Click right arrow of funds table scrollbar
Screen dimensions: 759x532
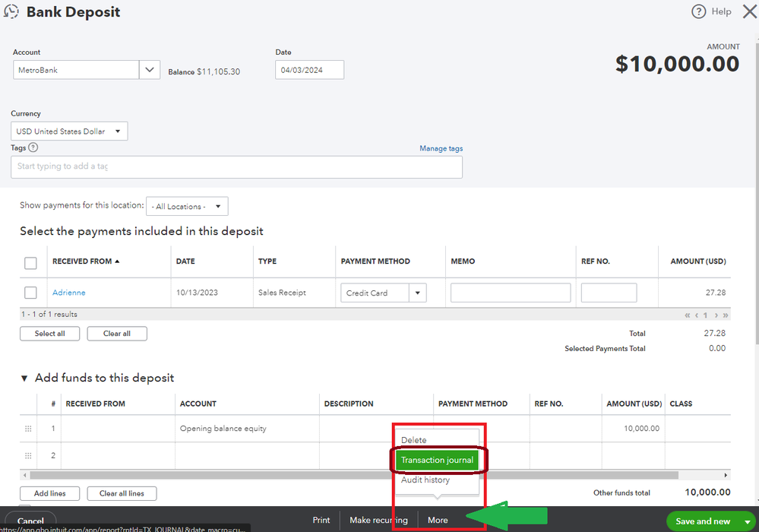coord(726,475)
